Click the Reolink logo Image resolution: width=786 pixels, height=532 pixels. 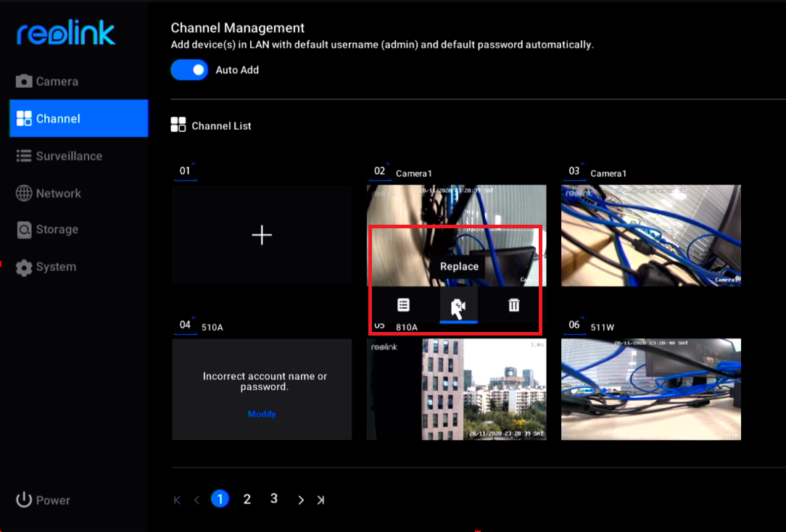click(66, 33)
